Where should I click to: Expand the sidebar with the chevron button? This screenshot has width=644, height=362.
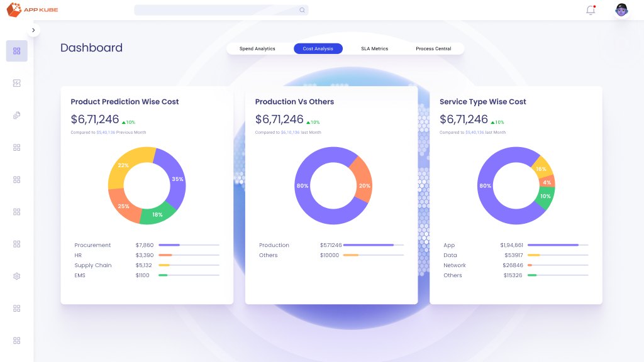click(34, 30)
